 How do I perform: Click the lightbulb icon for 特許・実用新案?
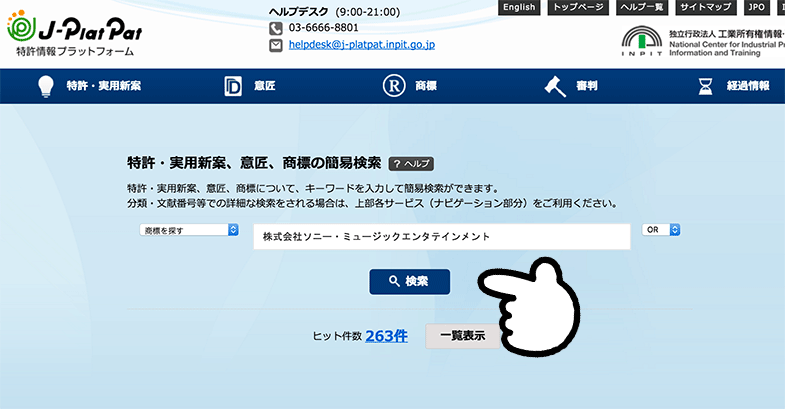click(x=46, y=86)
